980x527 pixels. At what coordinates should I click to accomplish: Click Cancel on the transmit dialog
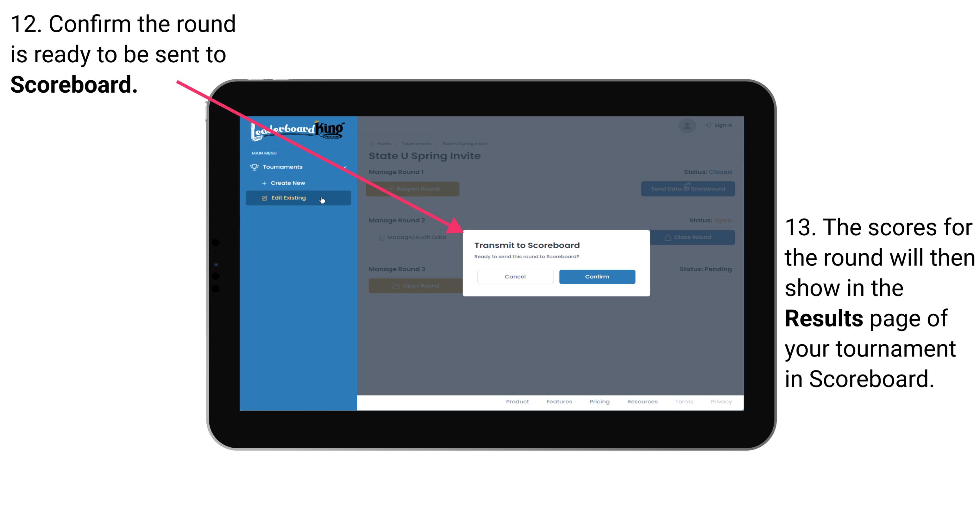point(515,276)
